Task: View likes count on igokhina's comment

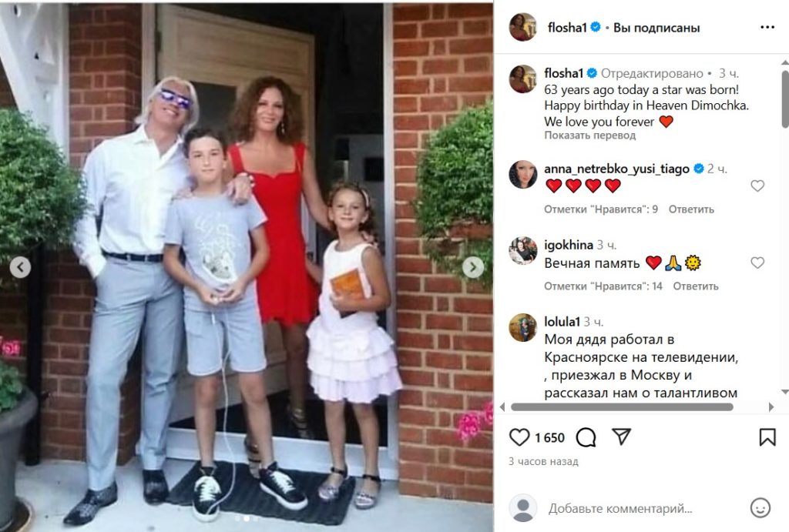Action: coord(603,286)
